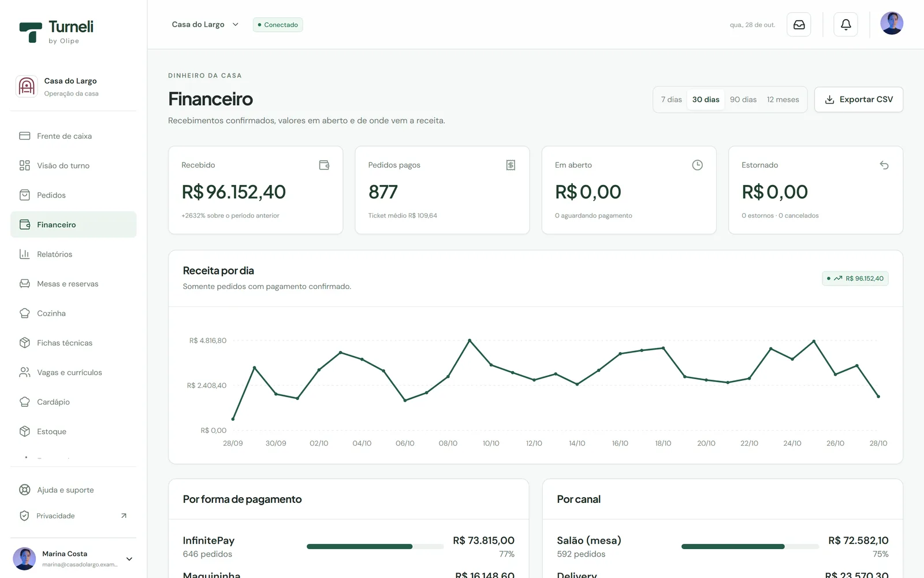Click the 877 pedidos pagos value

click(383, 192)
